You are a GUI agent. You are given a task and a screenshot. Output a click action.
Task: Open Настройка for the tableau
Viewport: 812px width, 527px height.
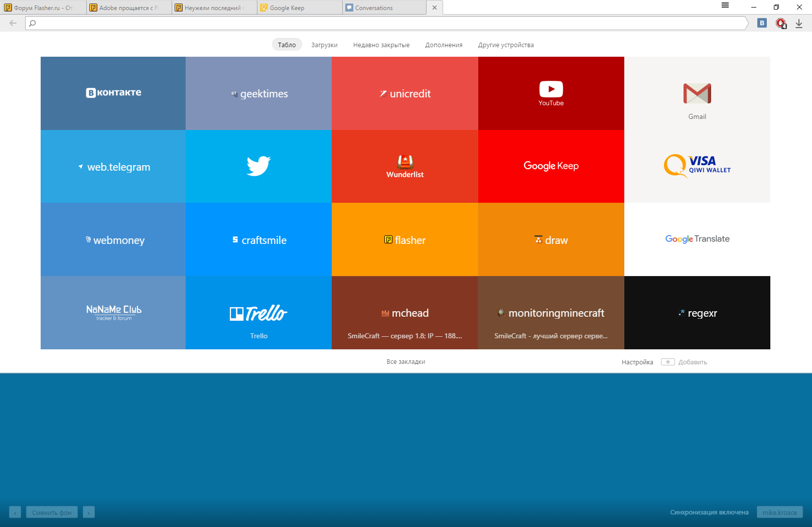pyautogui.click(x=637, y=362)
